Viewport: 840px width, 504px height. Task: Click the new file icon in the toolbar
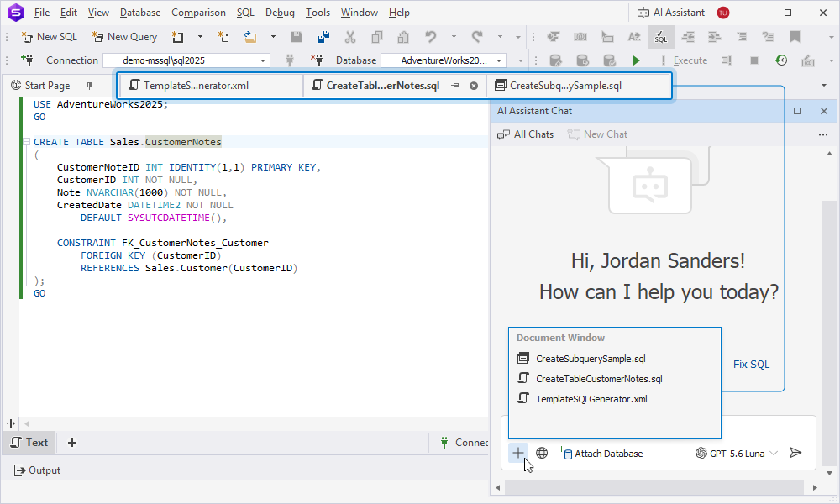(223, 37)
